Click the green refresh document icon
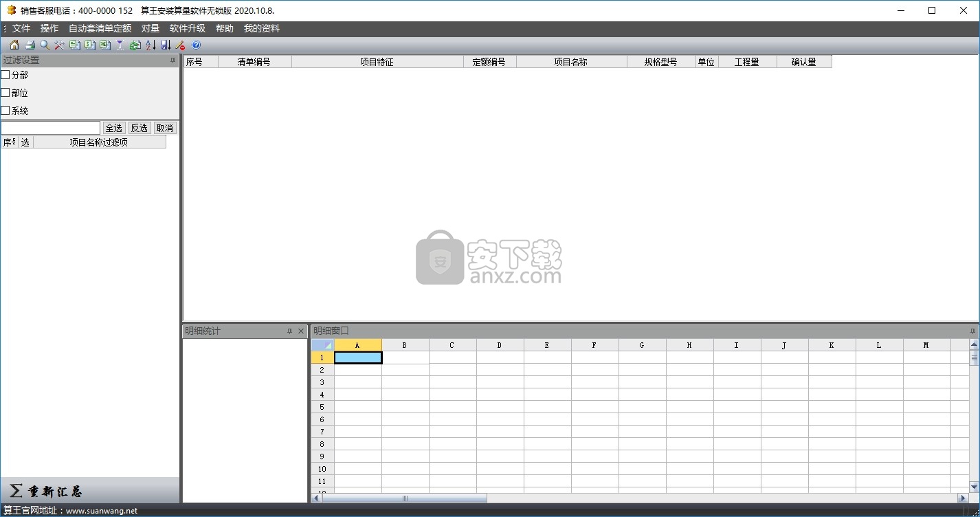Image resolution: width=980 pixels, height=517 pixels. pos(135,45)
